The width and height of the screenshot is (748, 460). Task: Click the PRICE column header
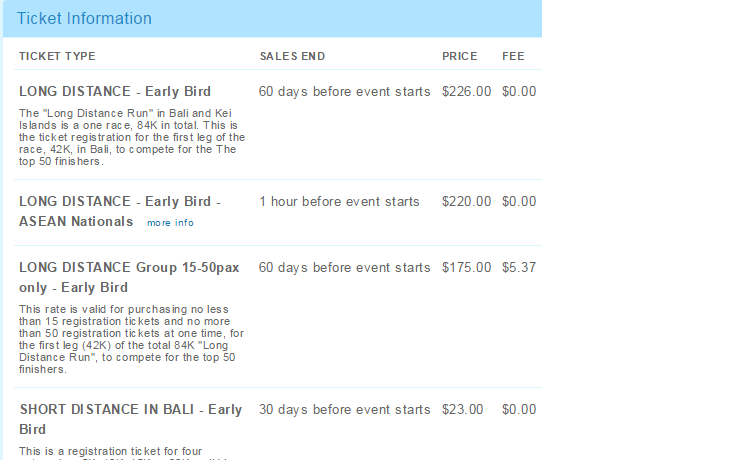(460, 56)
